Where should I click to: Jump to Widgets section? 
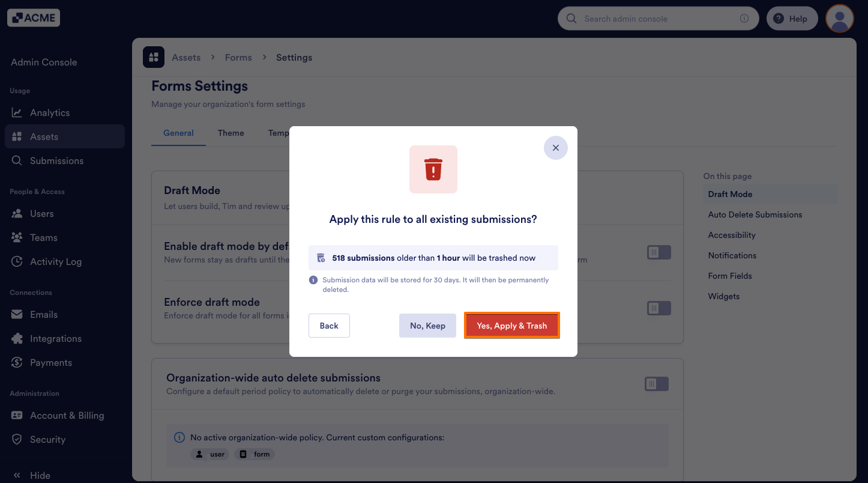[724, 296]
